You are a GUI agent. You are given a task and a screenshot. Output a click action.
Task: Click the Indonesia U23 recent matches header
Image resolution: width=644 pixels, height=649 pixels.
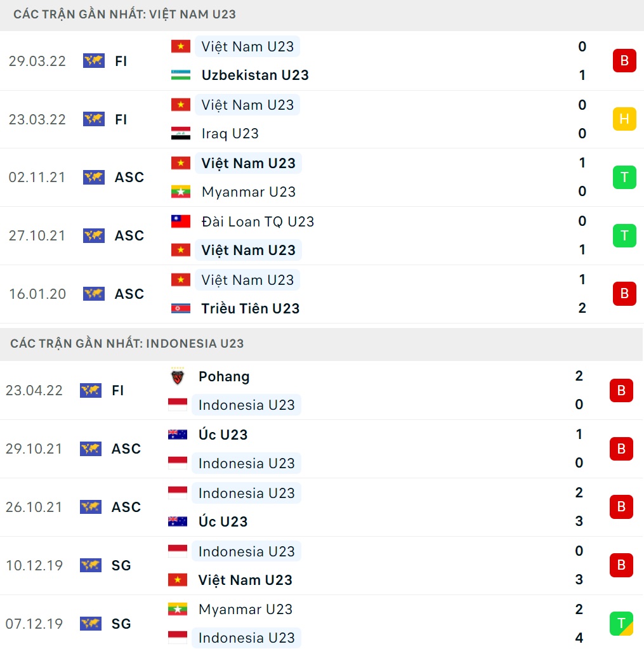pos(127,343)
